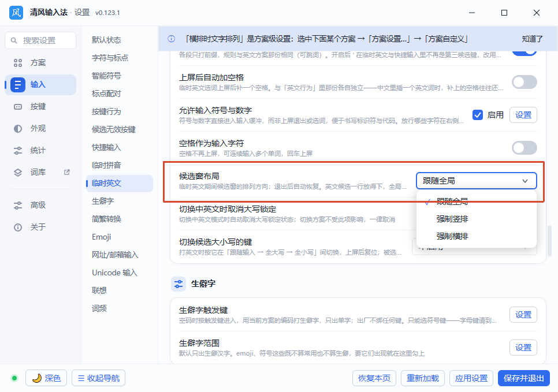Click the info icon in the blue tip banner
Image resolution: width=558 pixels, height=392 pixels.
tap(171, 39)
